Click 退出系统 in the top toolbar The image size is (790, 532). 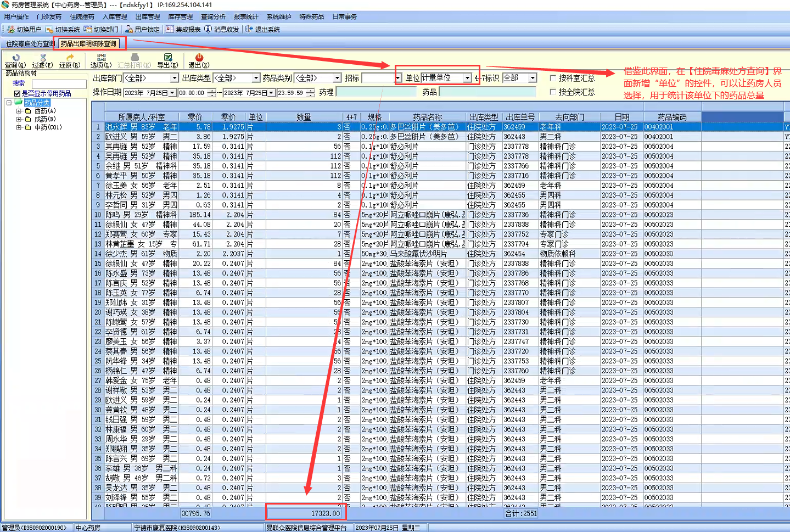click(262, 29)
